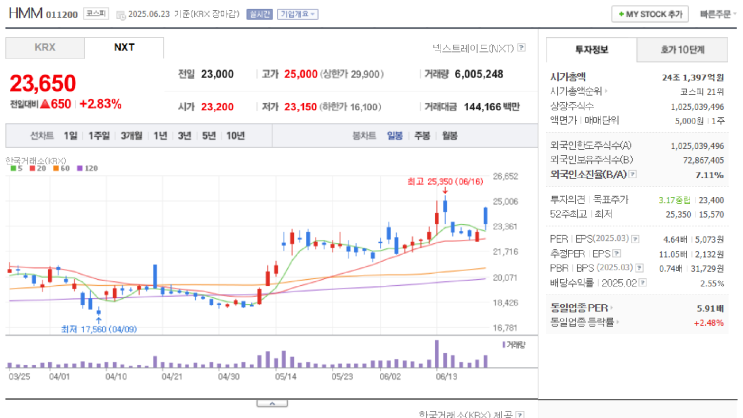Select 일봉 candlestick chart
The height and width of the screenshot is (418, 743).
click(395, 136)
